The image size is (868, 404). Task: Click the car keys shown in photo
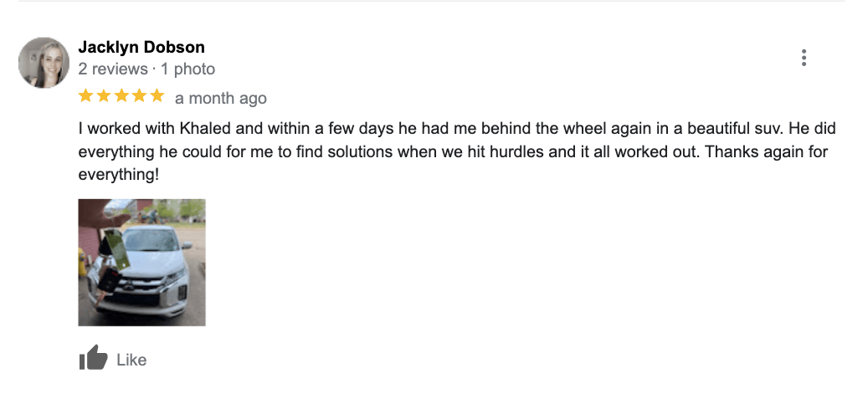pos(110,277)
